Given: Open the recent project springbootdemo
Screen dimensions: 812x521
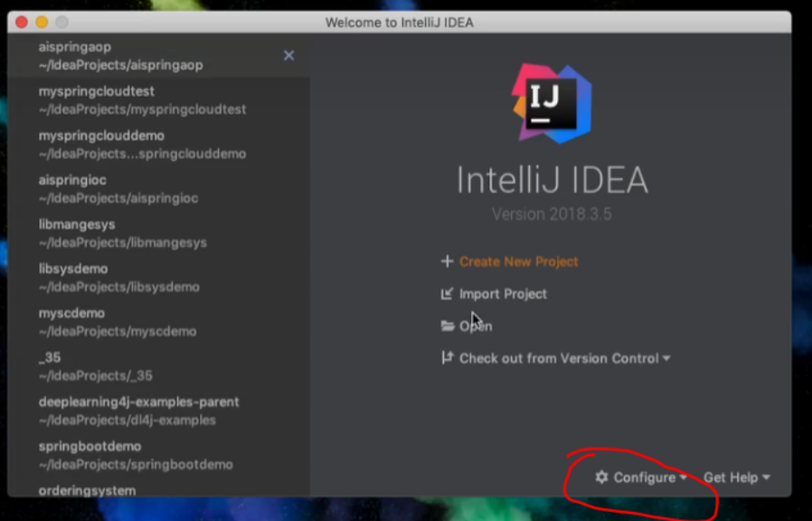Looking at the screenshot, I should click(159, 455).
